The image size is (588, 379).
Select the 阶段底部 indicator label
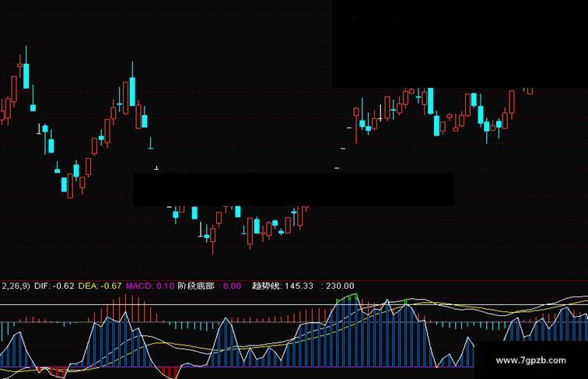point(196,286)
